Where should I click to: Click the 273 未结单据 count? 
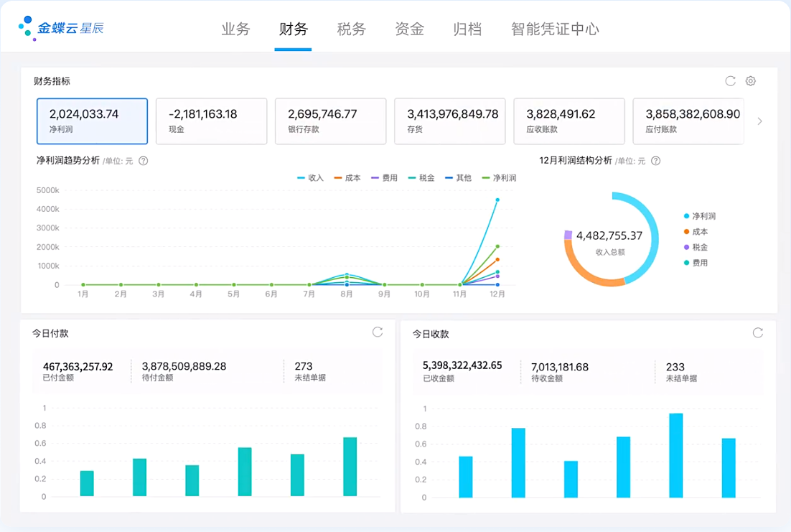point(304,366)
